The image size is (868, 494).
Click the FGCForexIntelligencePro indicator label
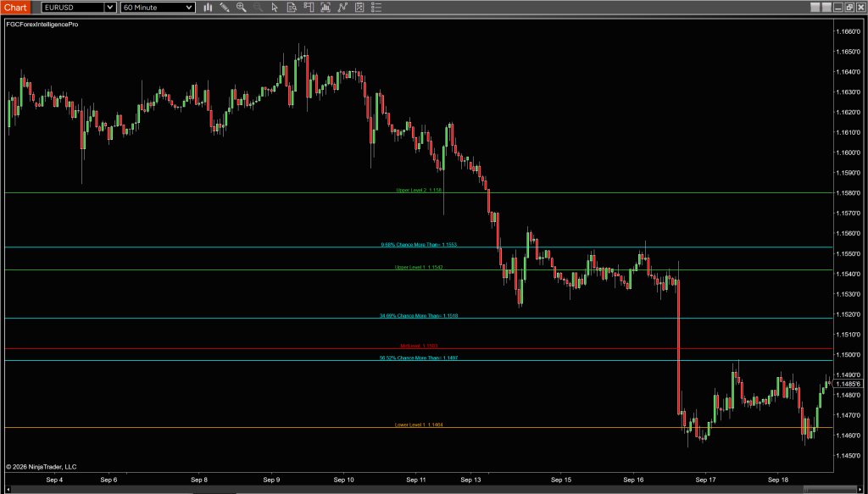42,25
